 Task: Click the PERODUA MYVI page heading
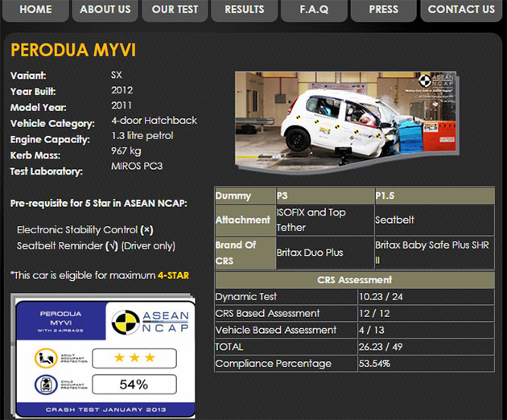pyautogui.click(x=73, y=51)
